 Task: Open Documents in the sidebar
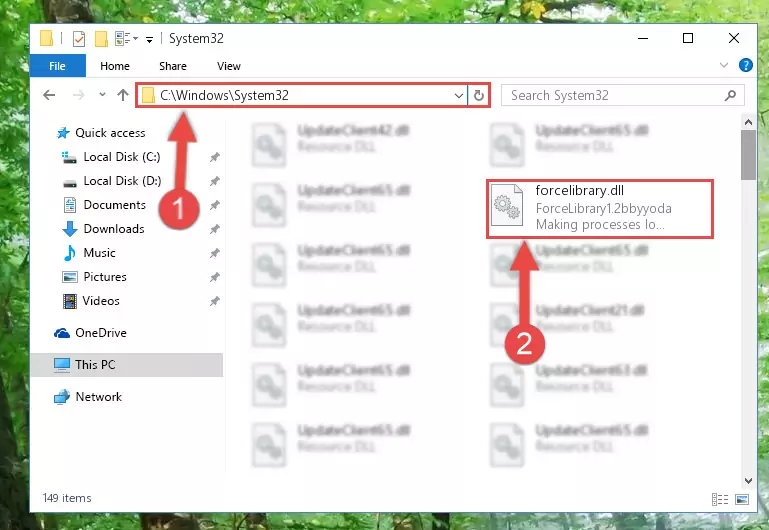[x=104, y=205]
